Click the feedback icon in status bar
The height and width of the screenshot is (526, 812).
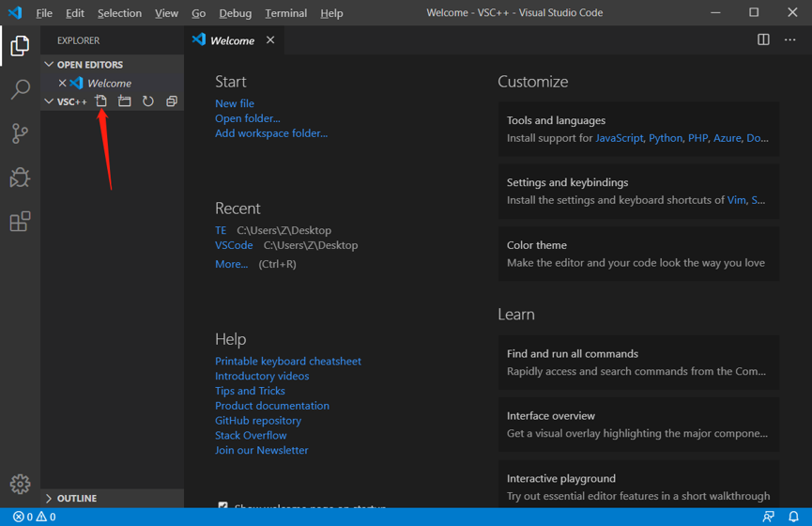[x=768, y=517]
